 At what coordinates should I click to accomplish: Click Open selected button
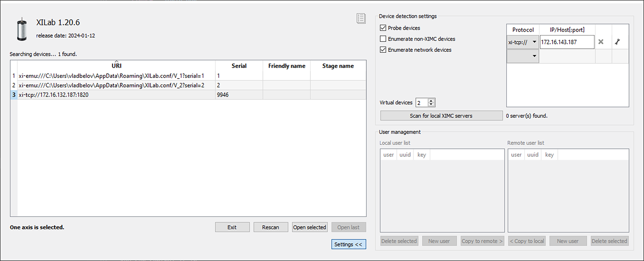pos(309,227)
